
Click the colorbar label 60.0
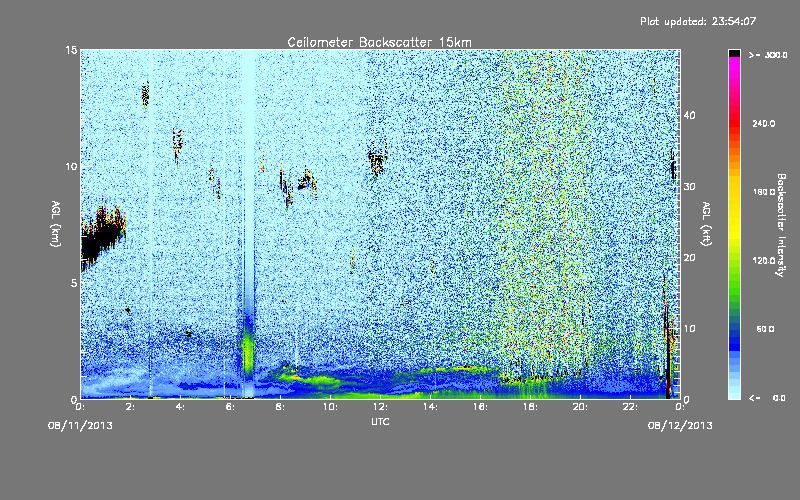click(765, 329)
